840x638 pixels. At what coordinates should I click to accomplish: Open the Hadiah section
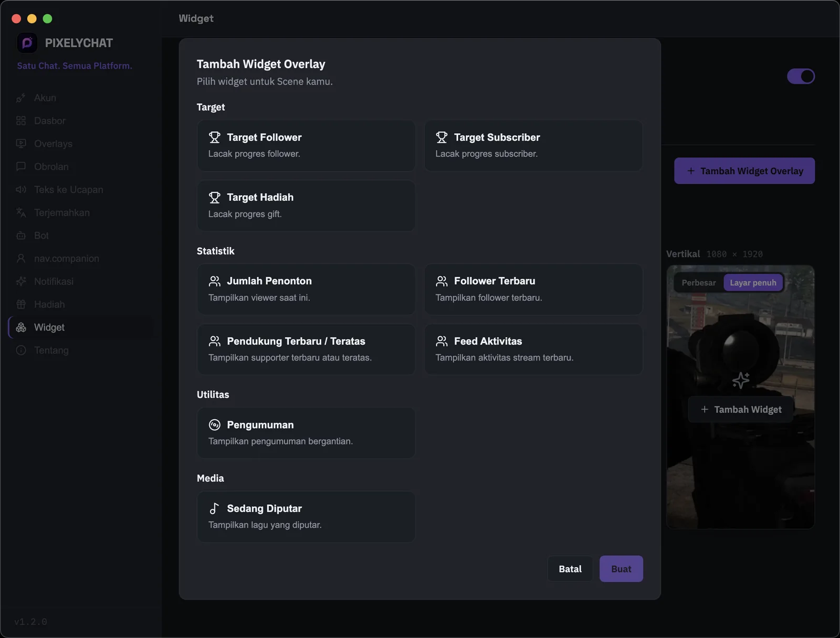[x=81, y=304]
